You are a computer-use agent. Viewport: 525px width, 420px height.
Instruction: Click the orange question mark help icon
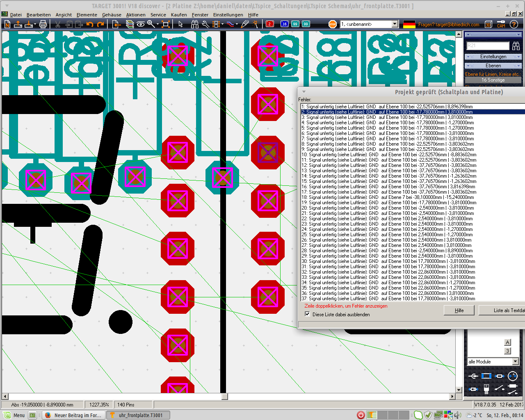click(x=514, y=24)
